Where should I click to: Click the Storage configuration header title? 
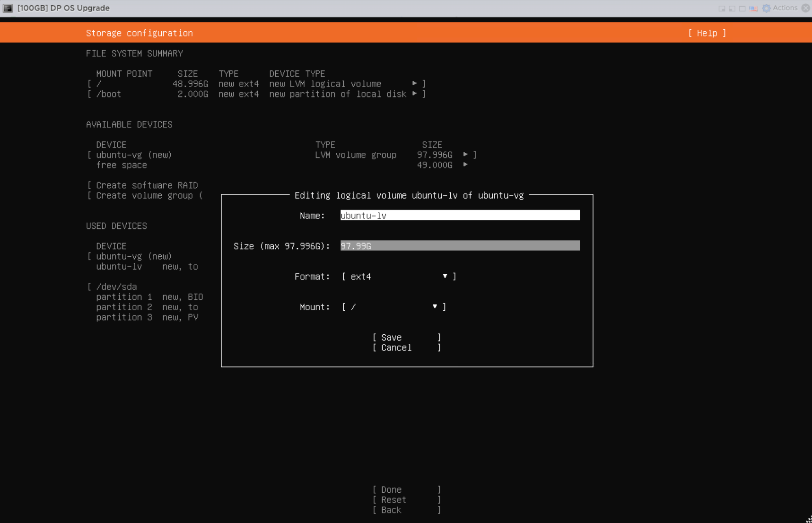click(140, 33)
